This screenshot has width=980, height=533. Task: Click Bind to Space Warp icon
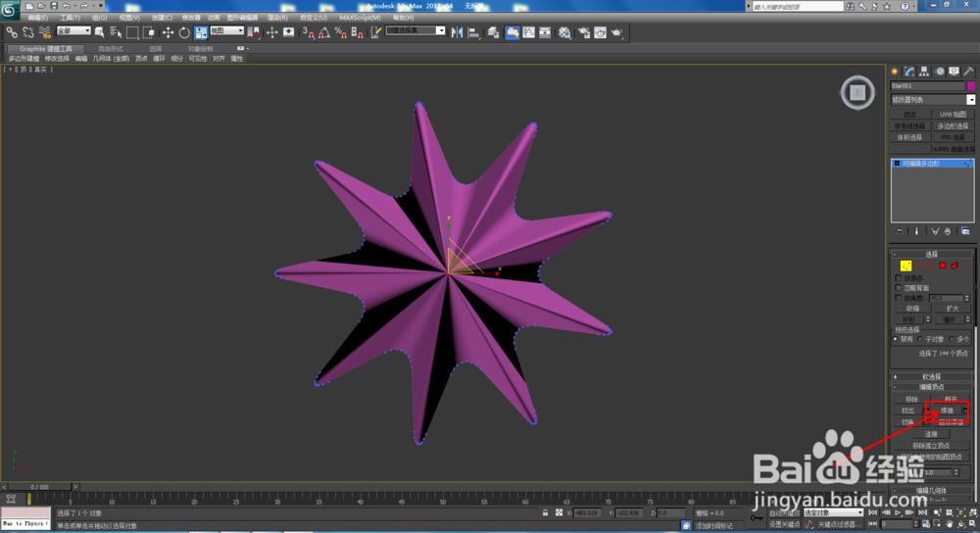[x=45, y=32]
